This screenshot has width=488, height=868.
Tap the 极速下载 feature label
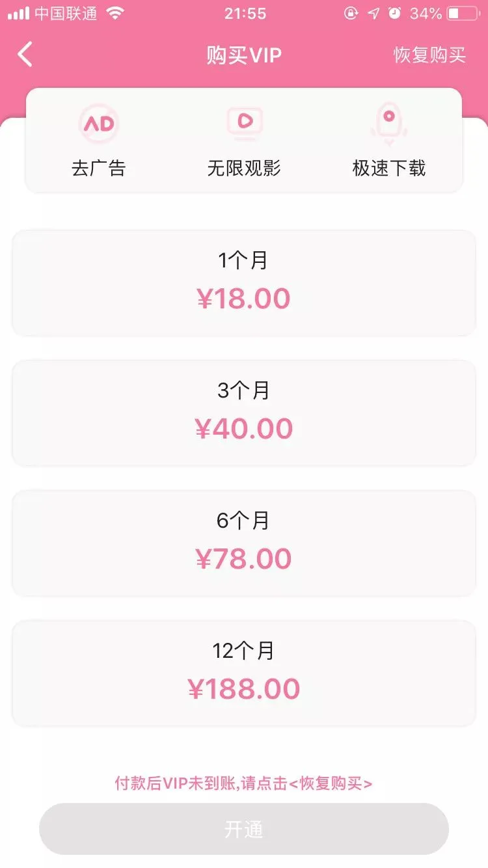click(389, 169)
